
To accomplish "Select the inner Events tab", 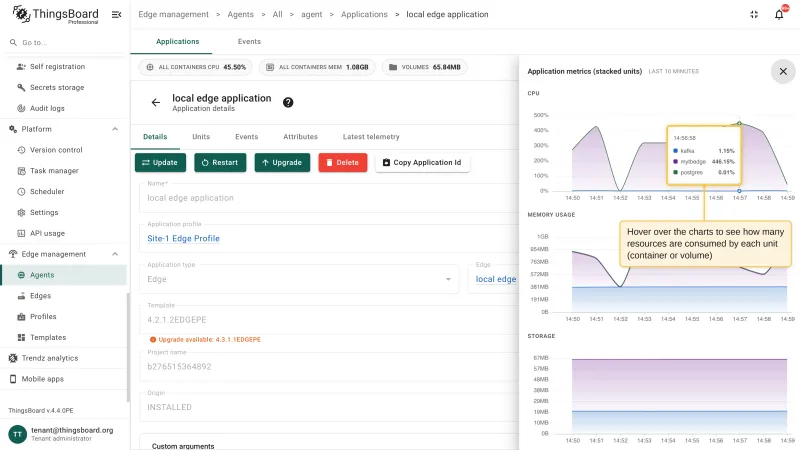I will 246,137.
